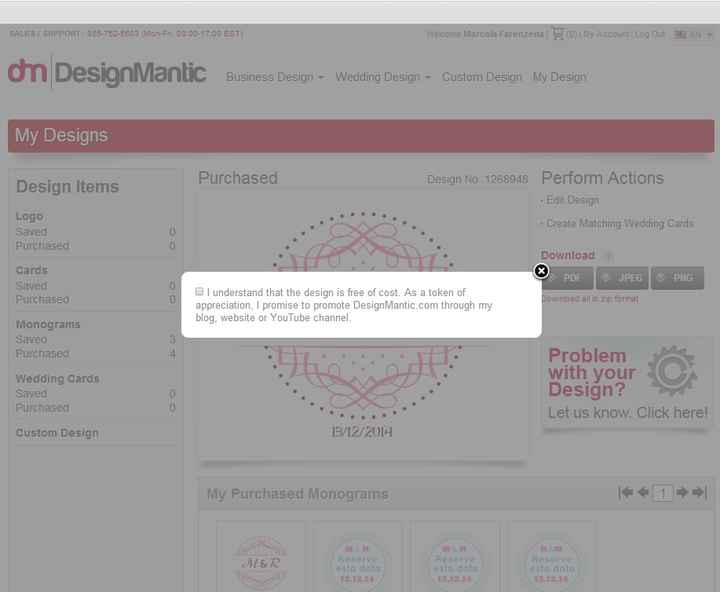Screen dimensions: 720x592
Task: Download the design as JPEG
Action: pyautogui.click(x=622, y=278)
